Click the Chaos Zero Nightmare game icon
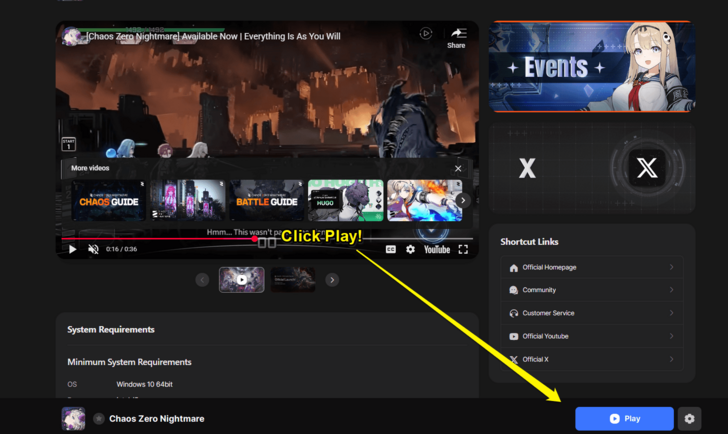Screen dimensions: 728x434 tap(73, 419)
